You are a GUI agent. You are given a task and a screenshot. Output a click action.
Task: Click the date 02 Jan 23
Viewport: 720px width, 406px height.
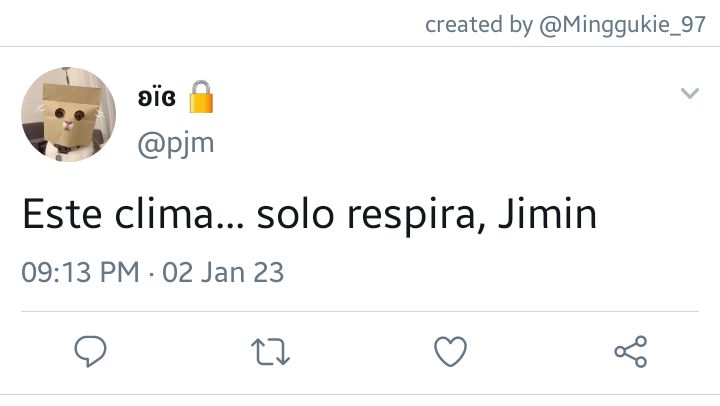pyautogui.click(x=223, y=272)
